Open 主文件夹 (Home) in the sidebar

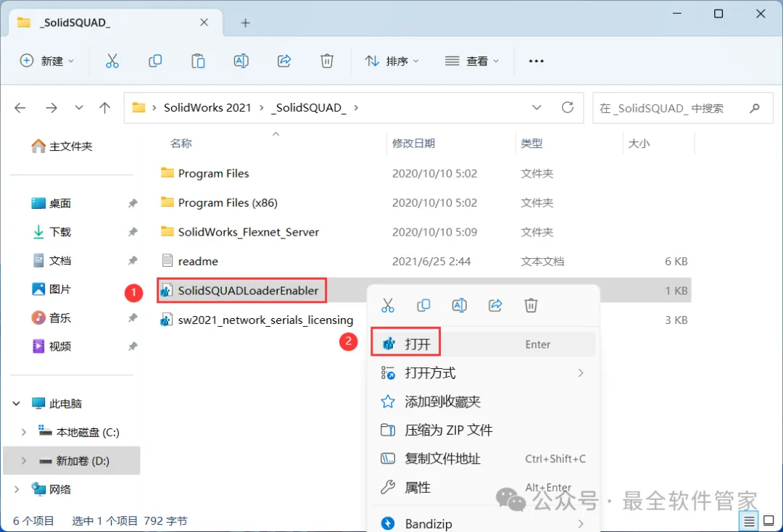(x=62, y=146)
